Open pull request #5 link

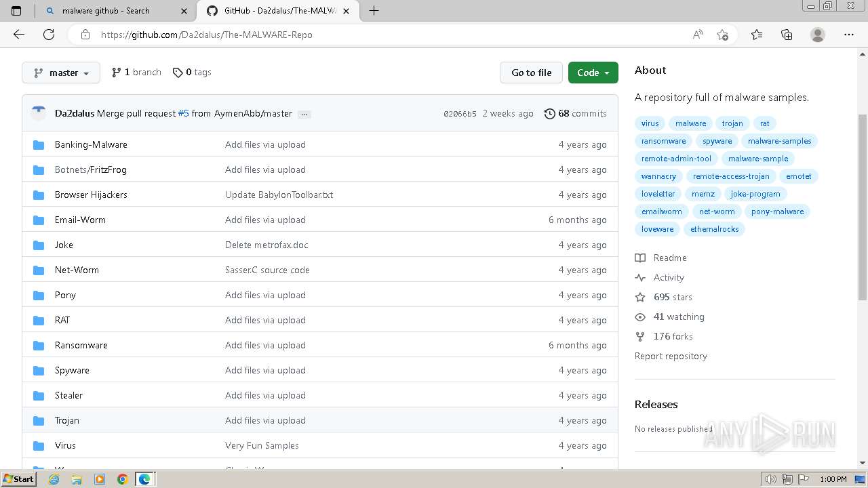(x=183, y=113)
